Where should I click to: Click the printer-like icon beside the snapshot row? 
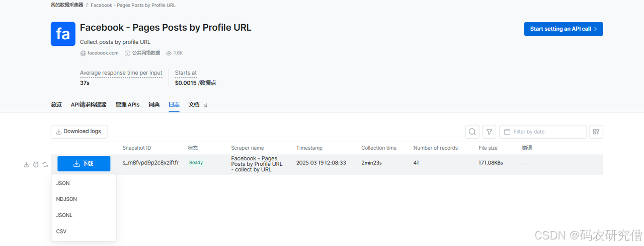click(x=36, y=164)
